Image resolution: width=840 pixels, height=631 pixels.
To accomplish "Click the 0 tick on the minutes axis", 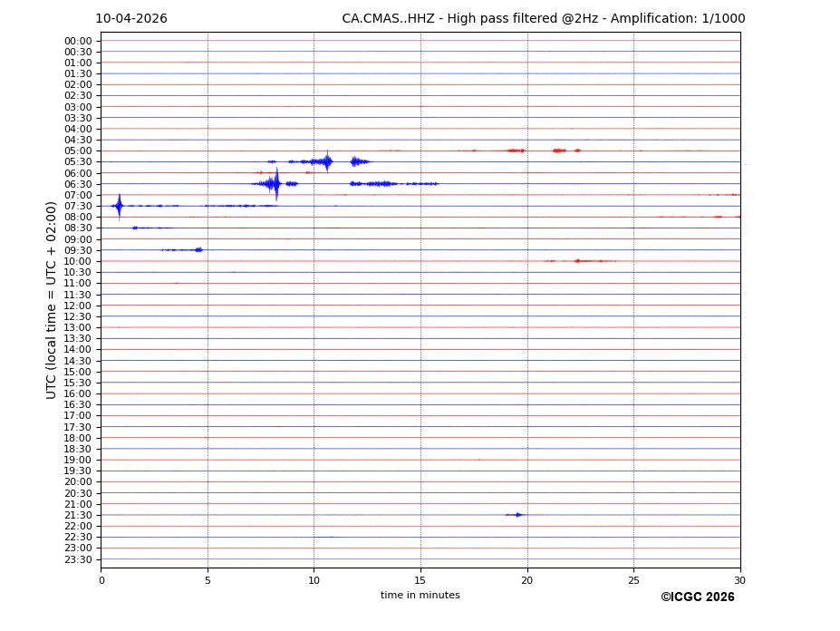I will [101, 580].
